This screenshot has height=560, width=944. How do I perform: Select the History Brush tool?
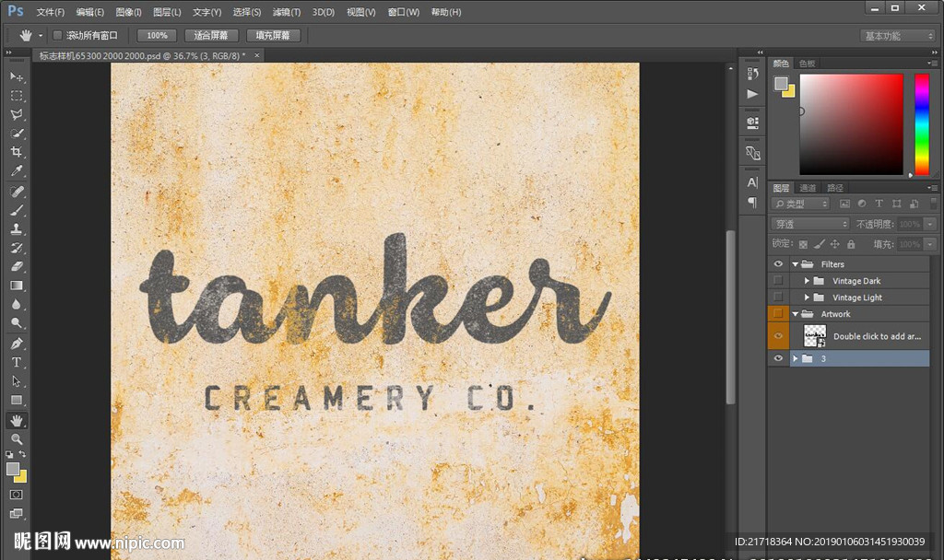click(17, 248)
